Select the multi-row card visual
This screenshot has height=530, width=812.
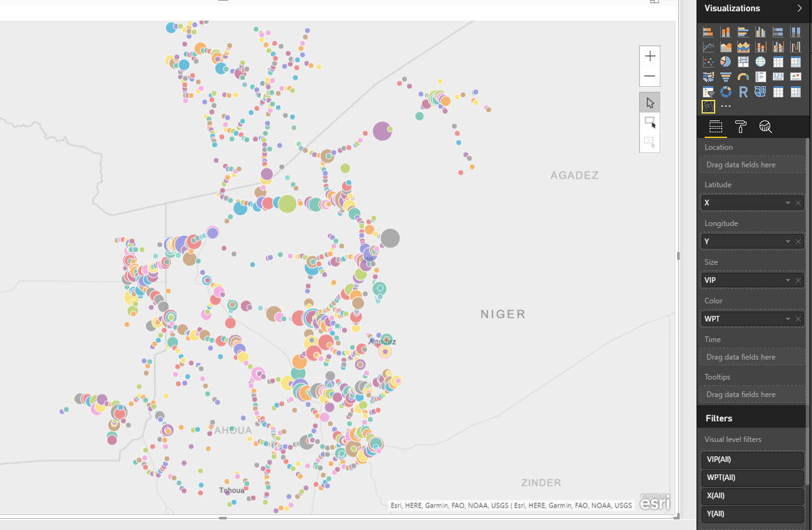[x=760, y=77]
